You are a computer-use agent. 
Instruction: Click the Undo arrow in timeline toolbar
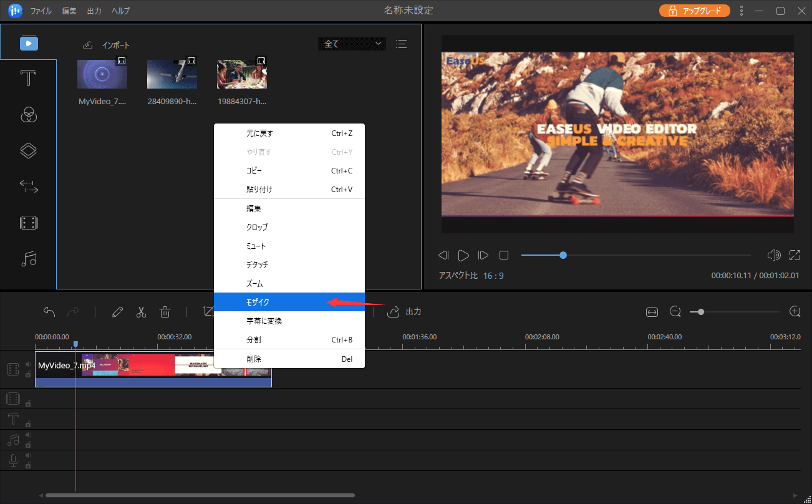coord(49,312)
